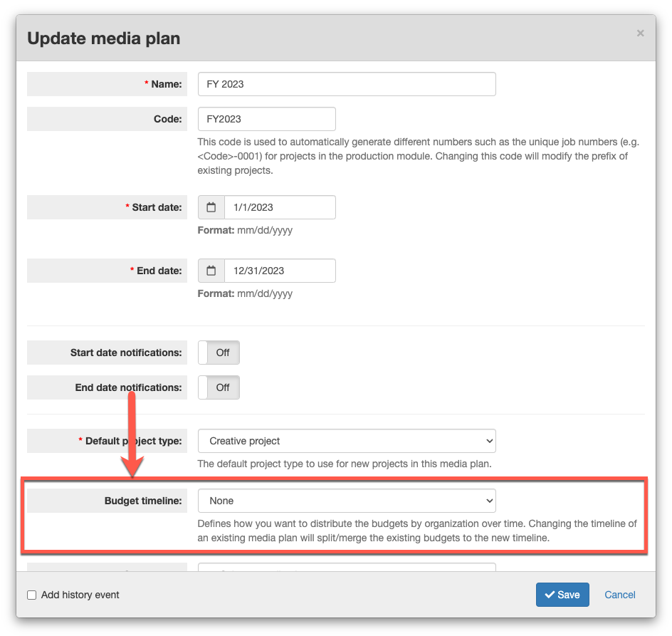The width and height of the screenshot is (672, 636).
Task: Focus the Name input field
Action: point(347,84)
